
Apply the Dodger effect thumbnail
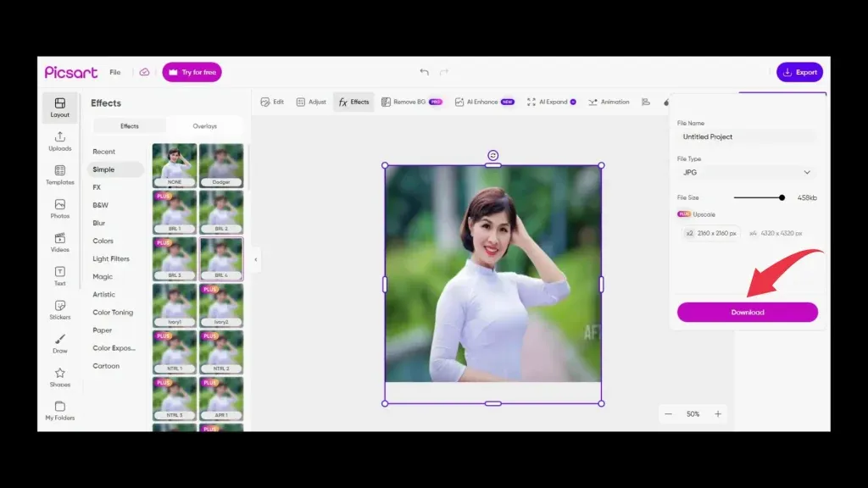(221, 165)
